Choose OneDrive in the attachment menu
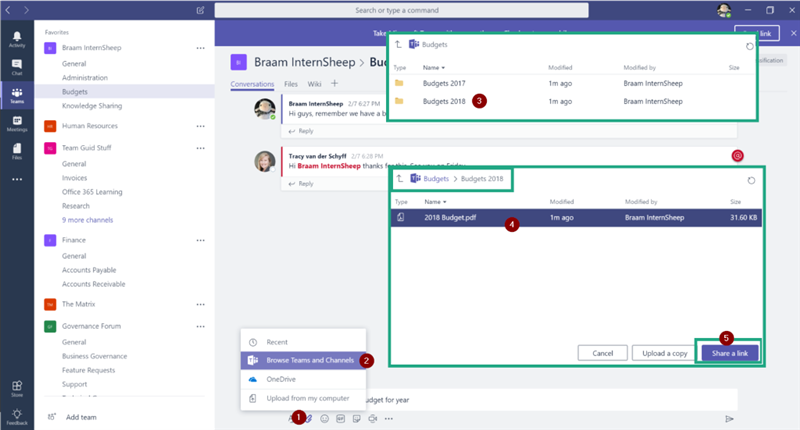Viewport: 800px width, 430px height. (303, 379)
